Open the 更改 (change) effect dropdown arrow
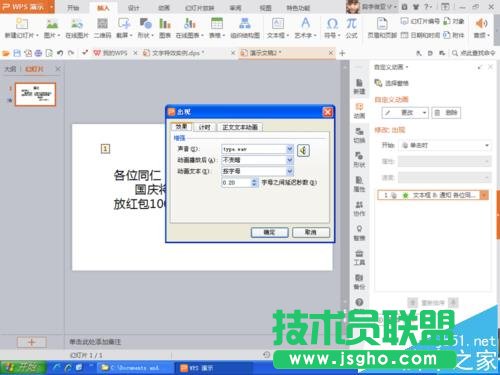The image size is (500, 375). [424, 113]
